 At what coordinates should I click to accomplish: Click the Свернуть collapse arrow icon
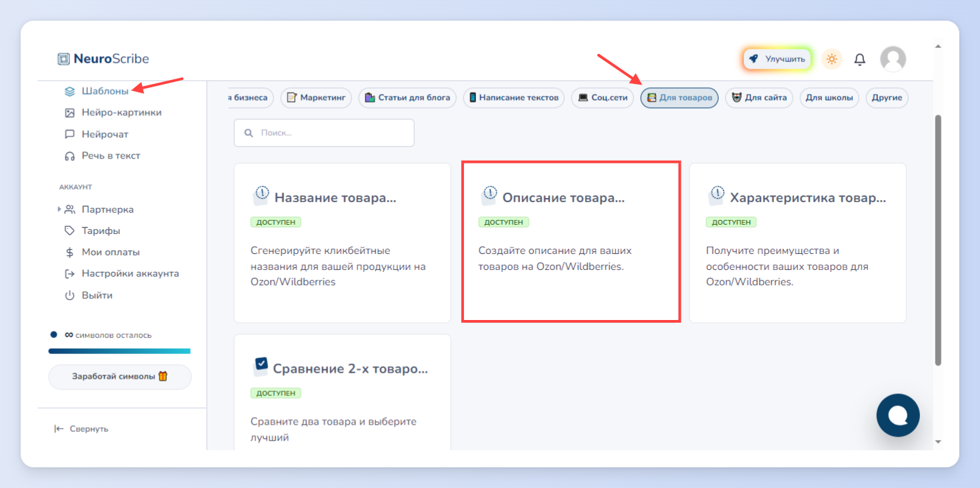pyautogui.click(x=59, y=429)
